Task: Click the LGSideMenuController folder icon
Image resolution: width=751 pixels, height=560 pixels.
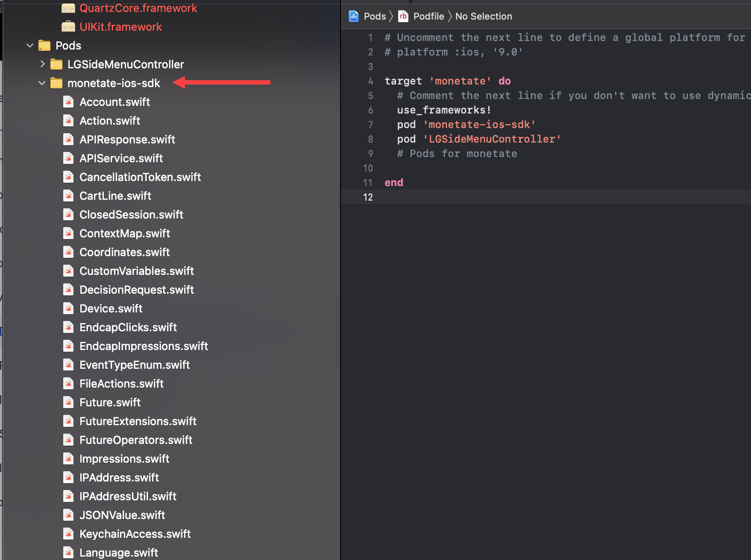Action: click(x=56, y=64)
